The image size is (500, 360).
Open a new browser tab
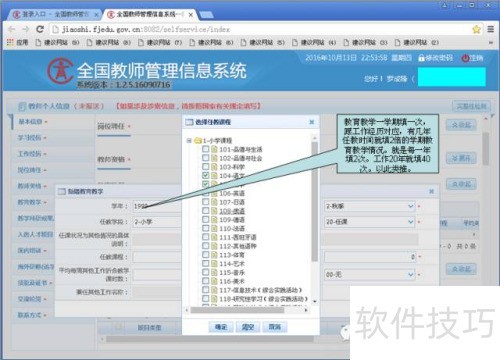coord(206,15)
